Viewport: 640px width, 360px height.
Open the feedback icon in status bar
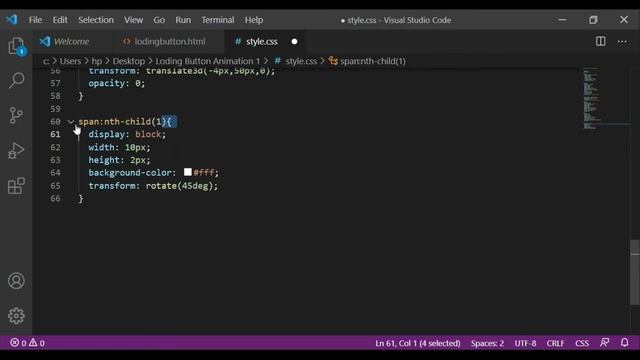pos(604,343)
